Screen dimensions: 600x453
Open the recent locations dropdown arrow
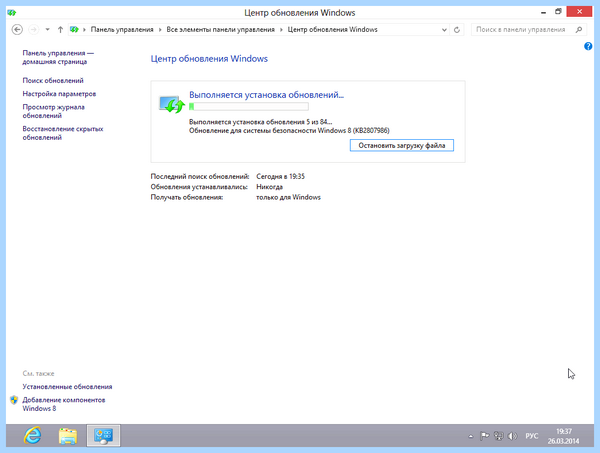pos(47,29)
